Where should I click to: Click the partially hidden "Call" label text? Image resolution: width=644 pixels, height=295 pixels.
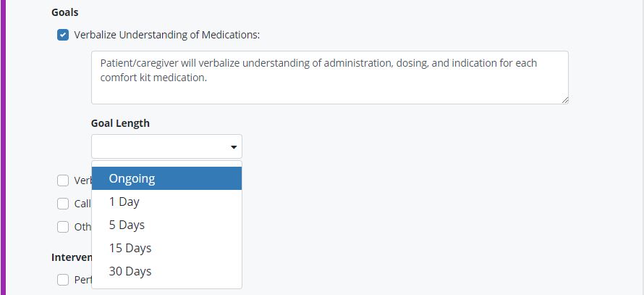(82, 204)
